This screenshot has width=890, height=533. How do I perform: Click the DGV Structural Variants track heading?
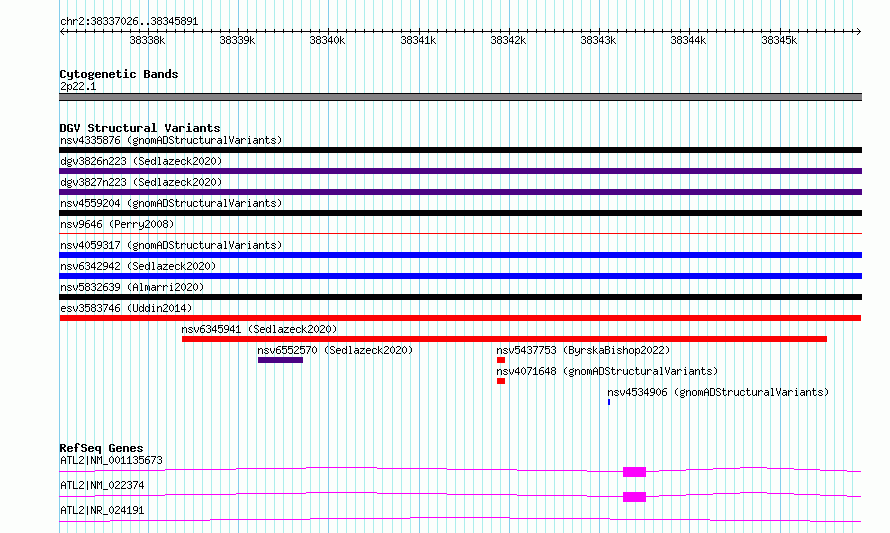point(140,128)
